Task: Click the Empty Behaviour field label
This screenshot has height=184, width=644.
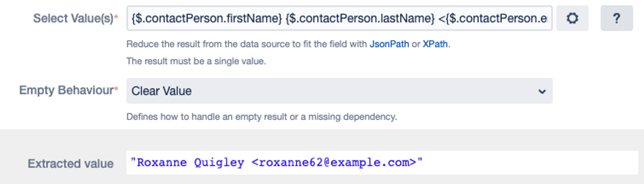Action: (x=66, y=90)
